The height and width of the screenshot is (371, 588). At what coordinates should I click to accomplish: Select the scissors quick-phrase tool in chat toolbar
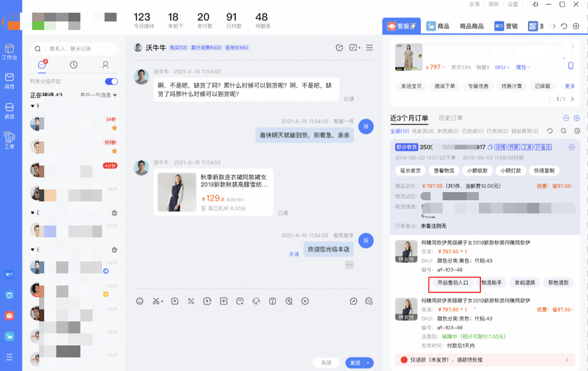pos(156,301)
